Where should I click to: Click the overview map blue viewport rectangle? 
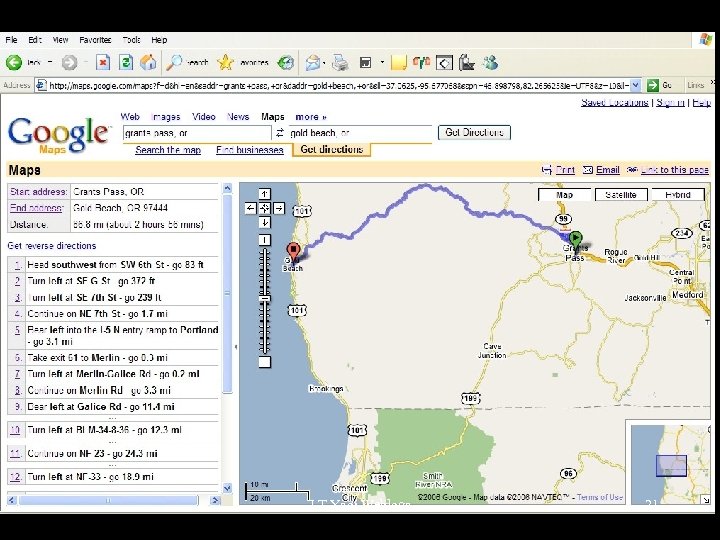(671, 466)
